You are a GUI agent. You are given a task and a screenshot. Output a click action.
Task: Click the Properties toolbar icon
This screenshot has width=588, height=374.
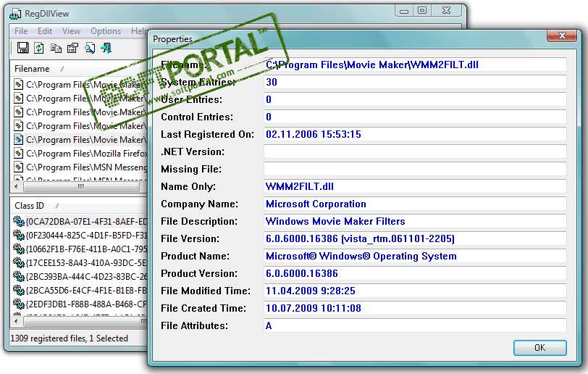pyautogui.click(x=72, y=48)
